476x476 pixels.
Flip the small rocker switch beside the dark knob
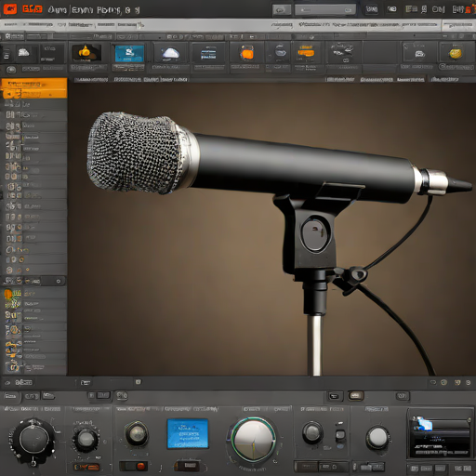point(340,435)
